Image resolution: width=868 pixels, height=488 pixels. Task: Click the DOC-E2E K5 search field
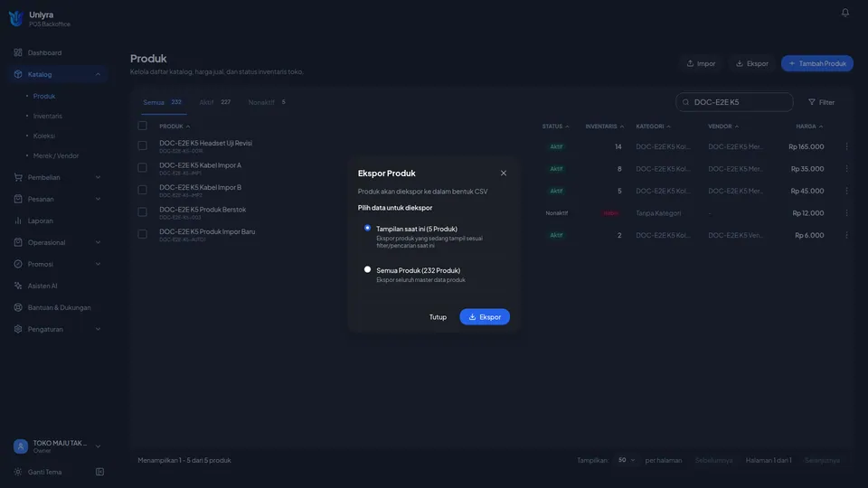[734, 102]
